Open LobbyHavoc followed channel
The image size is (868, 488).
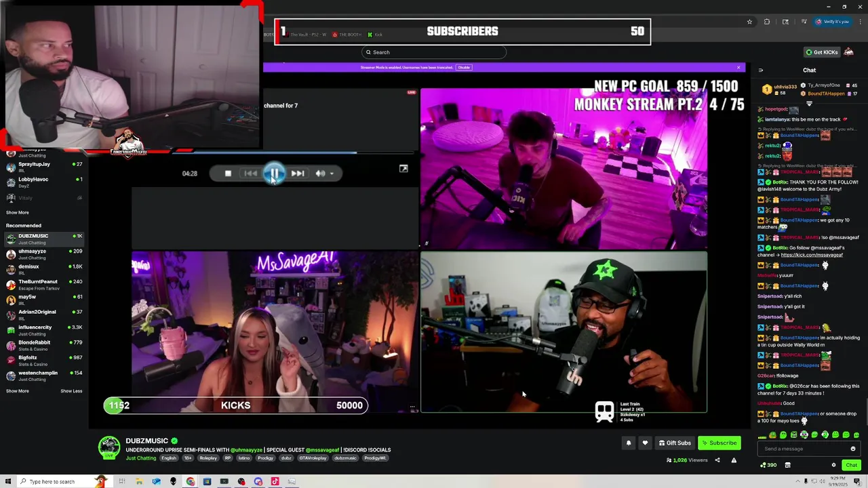[x=44, y=182]
